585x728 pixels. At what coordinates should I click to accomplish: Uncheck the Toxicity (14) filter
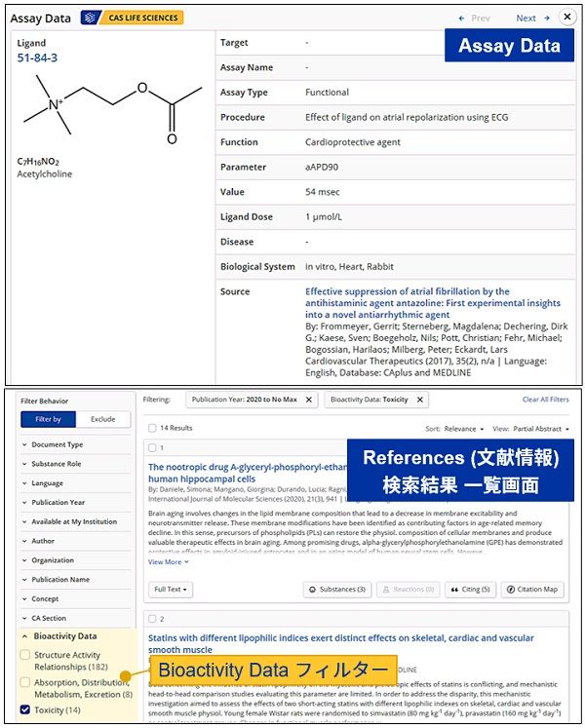(25, 709)
